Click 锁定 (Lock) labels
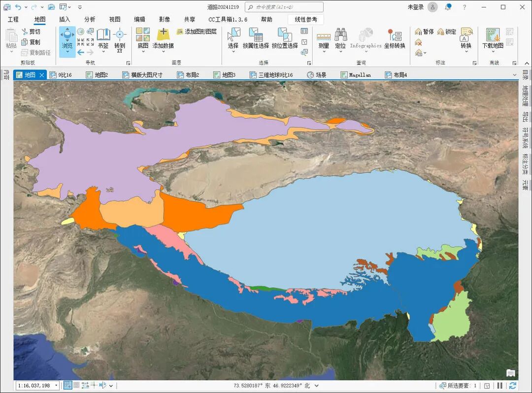 click(446, 32)
